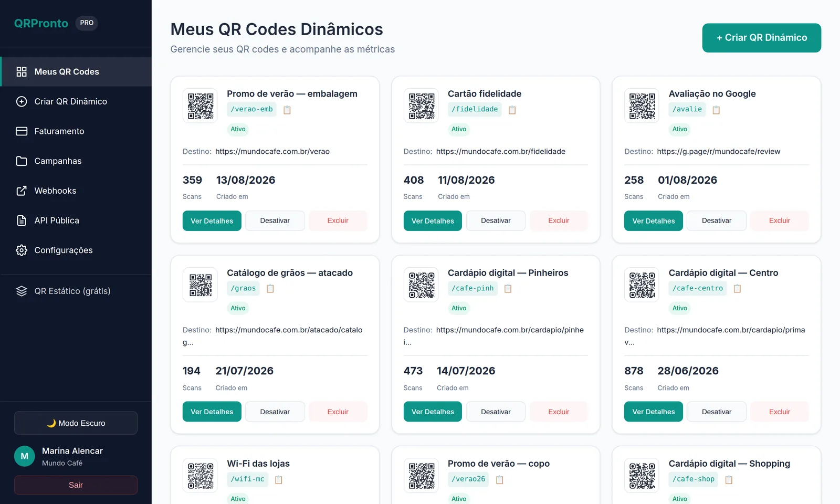840x504 pixels.
Task: Delete Cardápio digital — Centro QR code
Action: (780, 412)
